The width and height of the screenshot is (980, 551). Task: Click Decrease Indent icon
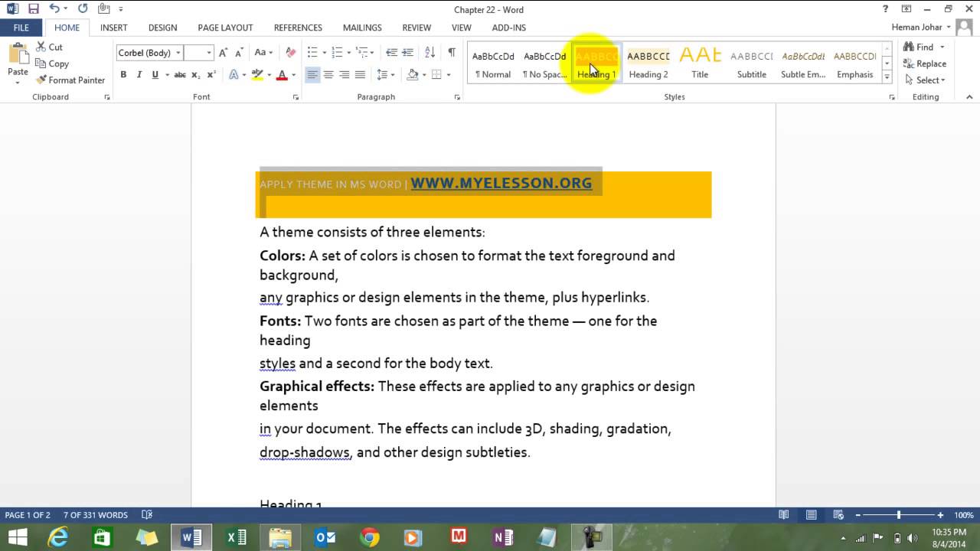[391, 53]
